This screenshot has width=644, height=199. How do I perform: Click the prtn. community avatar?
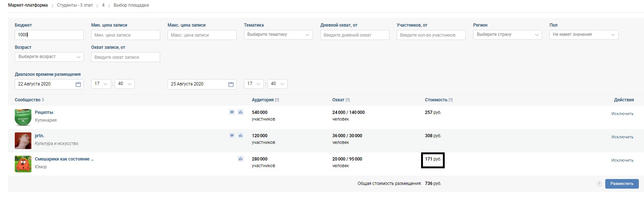point(23,141)
